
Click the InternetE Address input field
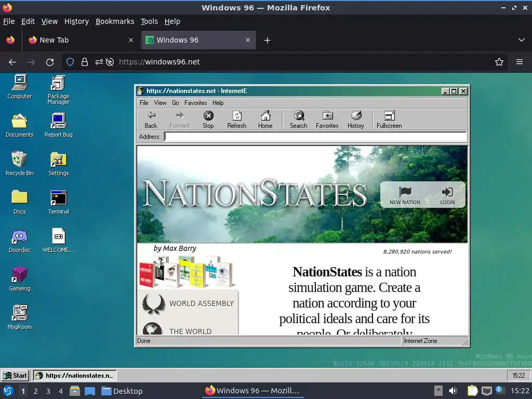click(x=315, y=137)
